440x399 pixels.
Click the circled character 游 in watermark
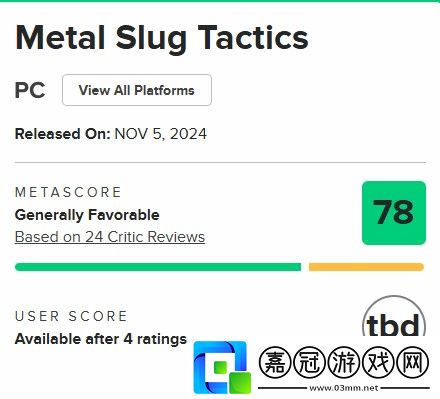(344, 362)
